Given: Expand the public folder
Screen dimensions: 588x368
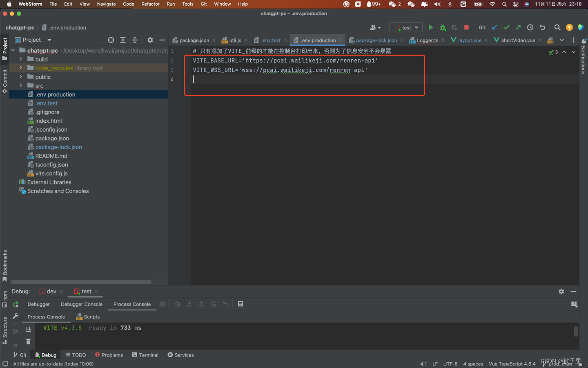Looking at the screenshot, I should point(21,77).
